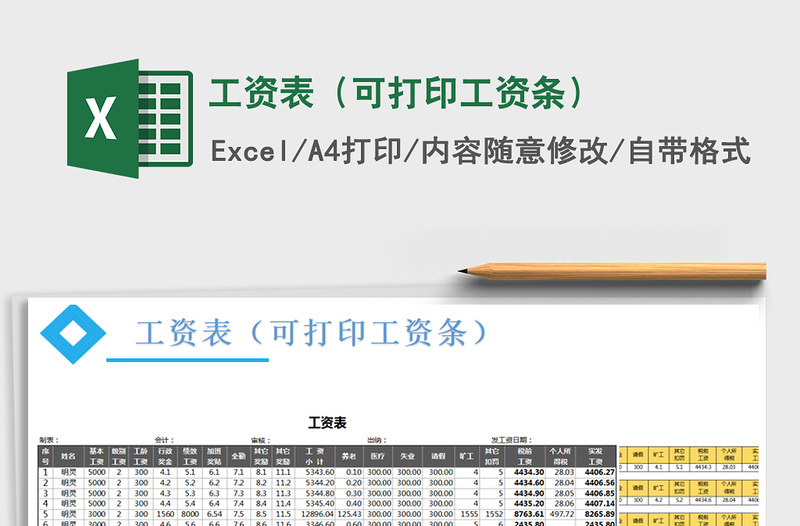Click the green Excel logo icon
This screenshot has height=526, width=800.
click(130, 118)
